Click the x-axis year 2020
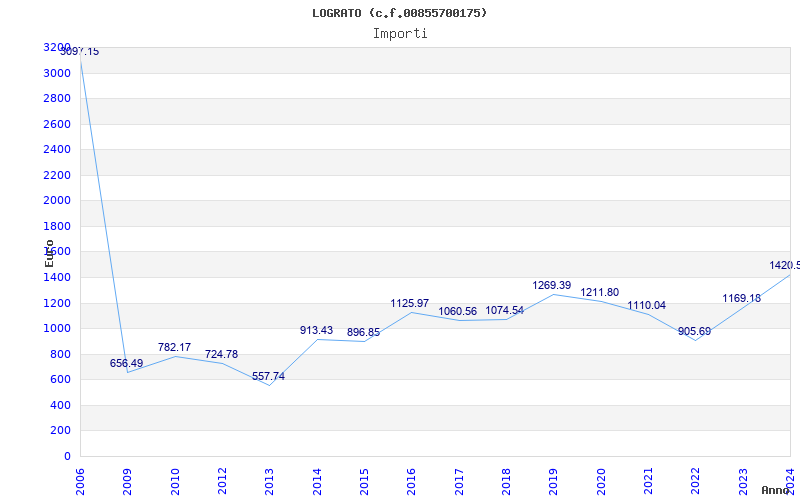 (x=601, y=481)
